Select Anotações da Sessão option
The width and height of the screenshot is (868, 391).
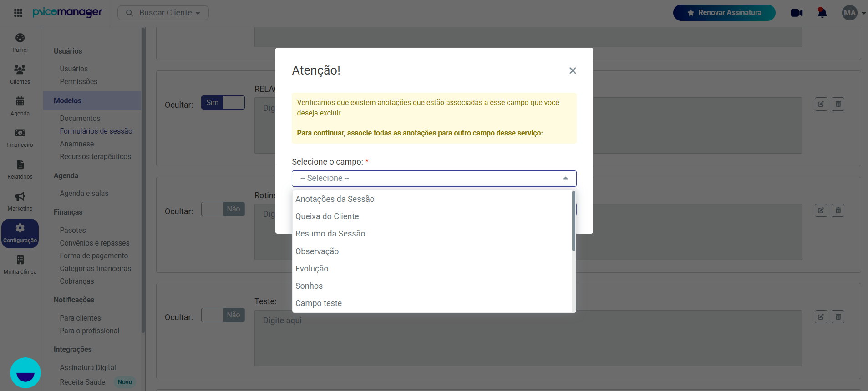click(x=431, y=199)
